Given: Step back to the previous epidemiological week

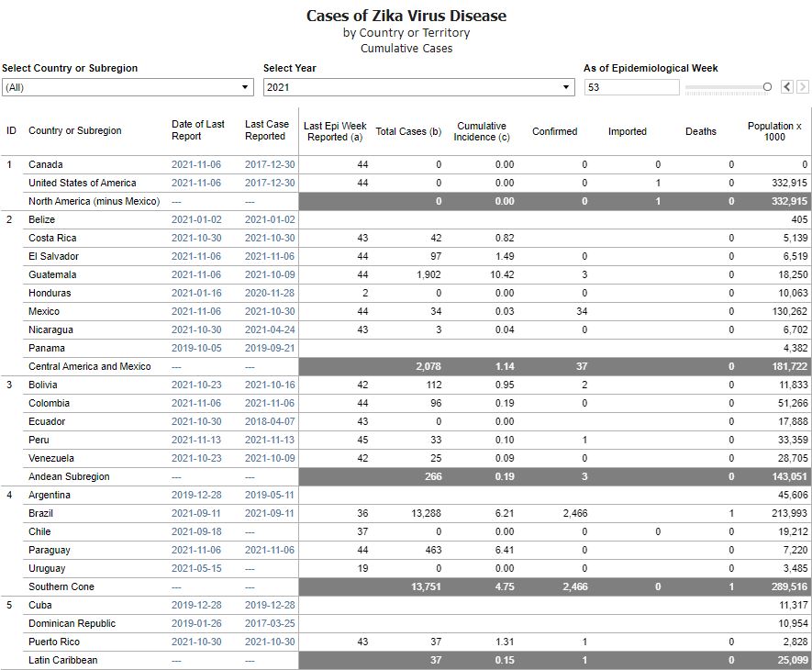Looking at the screenshot, I should (787, 86).
